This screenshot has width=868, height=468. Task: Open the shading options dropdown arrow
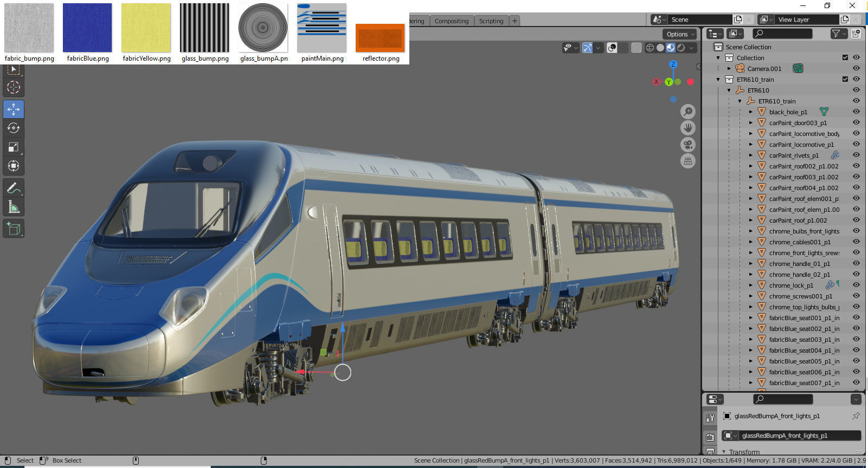tap(691, 48)
